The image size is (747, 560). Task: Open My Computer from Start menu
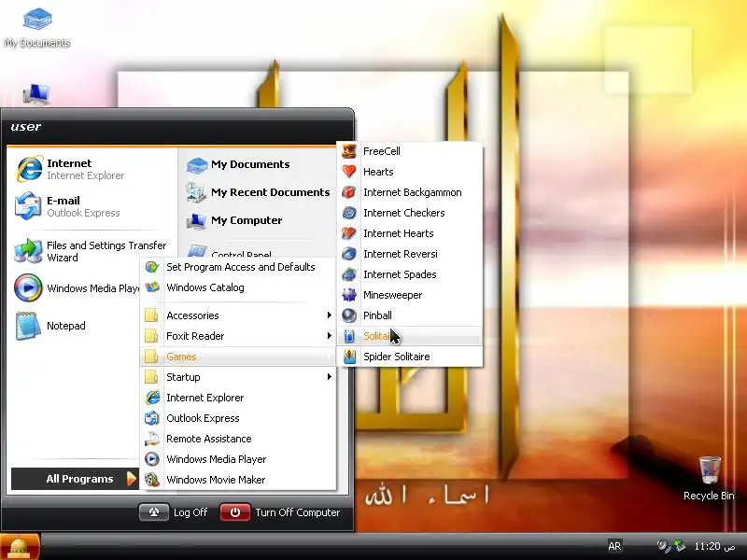(x=234, y=220)
